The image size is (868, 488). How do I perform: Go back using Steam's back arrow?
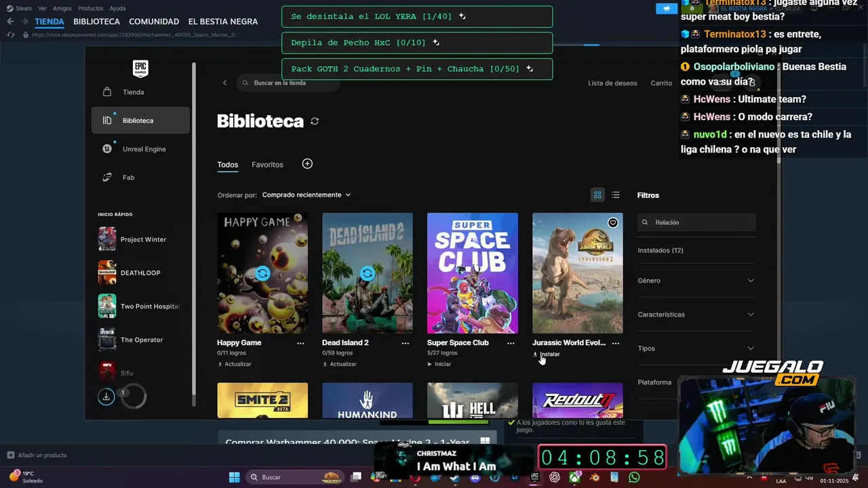(x=10, y=22)
